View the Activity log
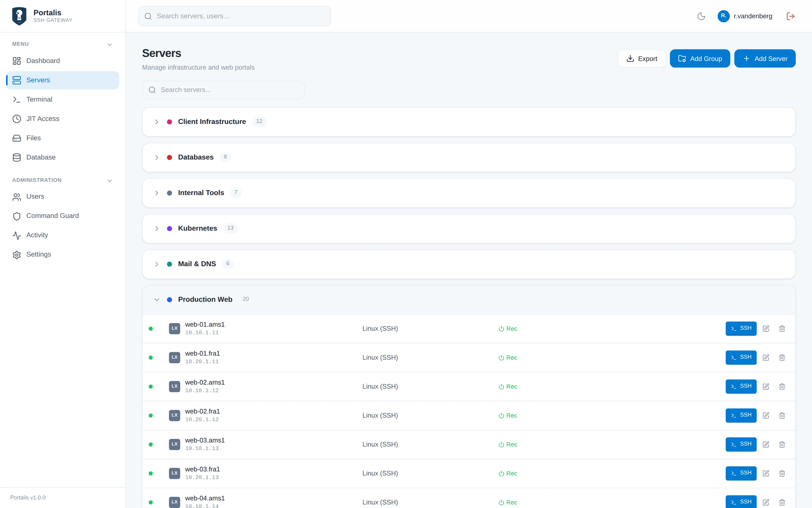812x508 pixels. click(63, 235)
